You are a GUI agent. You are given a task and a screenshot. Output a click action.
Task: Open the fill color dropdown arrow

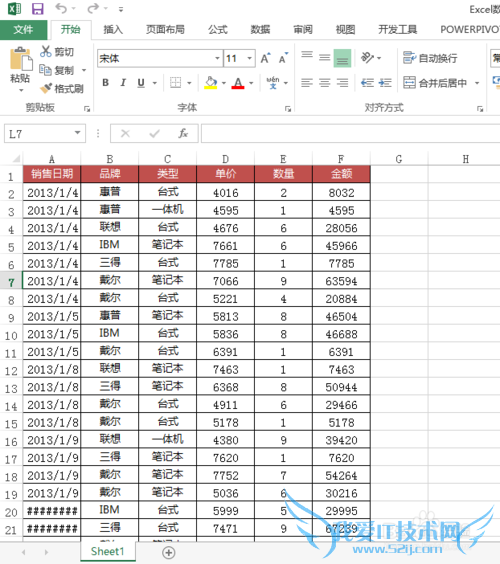pos(224,83)
